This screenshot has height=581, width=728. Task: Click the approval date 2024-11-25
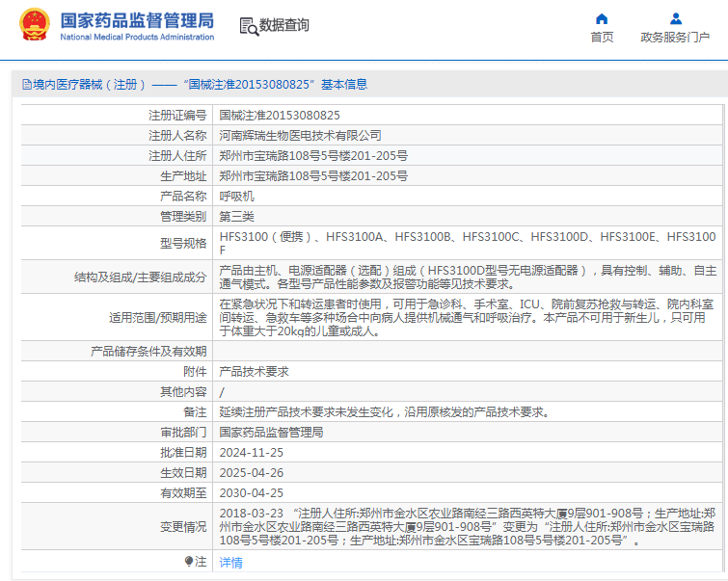251,452
